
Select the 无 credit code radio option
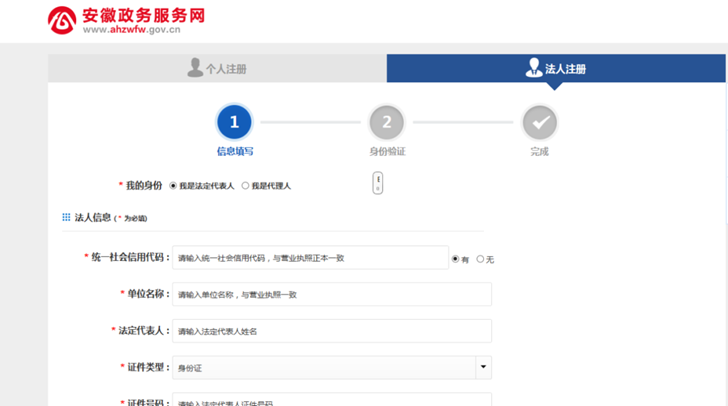click(480, 259)
